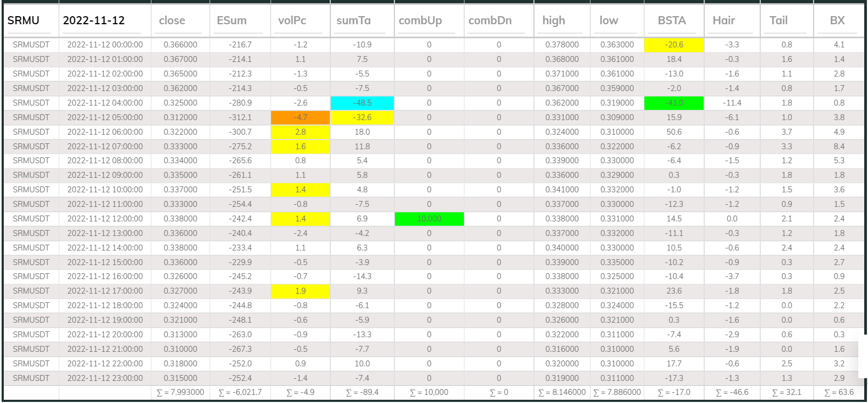868x403 pixels.
Task: Click the 2022-11-12 00:00:00 timestamp cell
Action: 105,45
